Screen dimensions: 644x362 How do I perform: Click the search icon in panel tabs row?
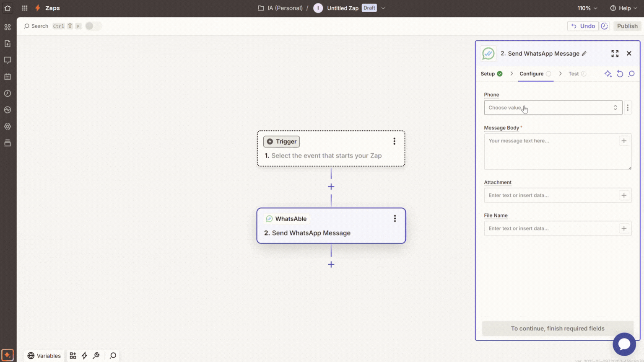(631, 74)
